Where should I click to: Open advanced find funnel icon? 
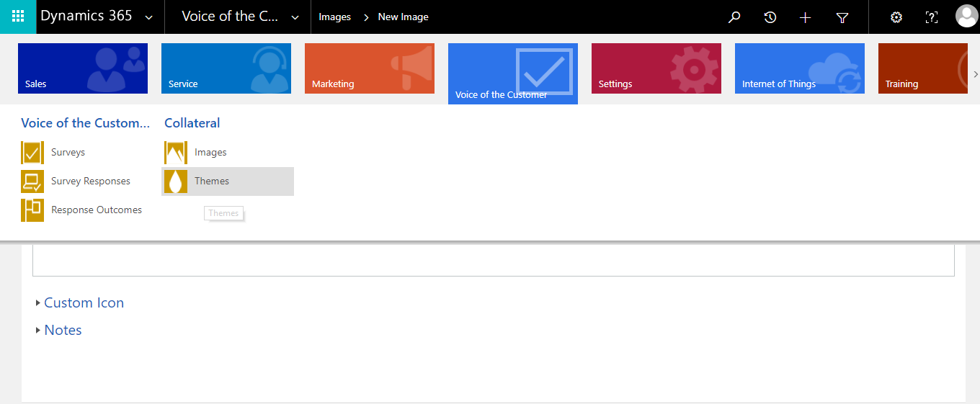[842, 17]
